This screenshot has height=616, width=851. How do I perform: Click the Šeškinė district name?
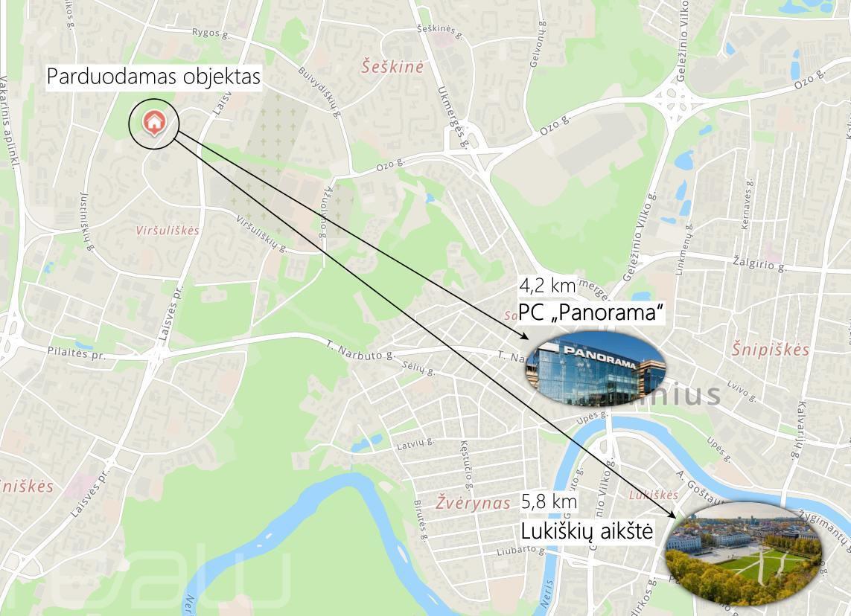point(392,67)
